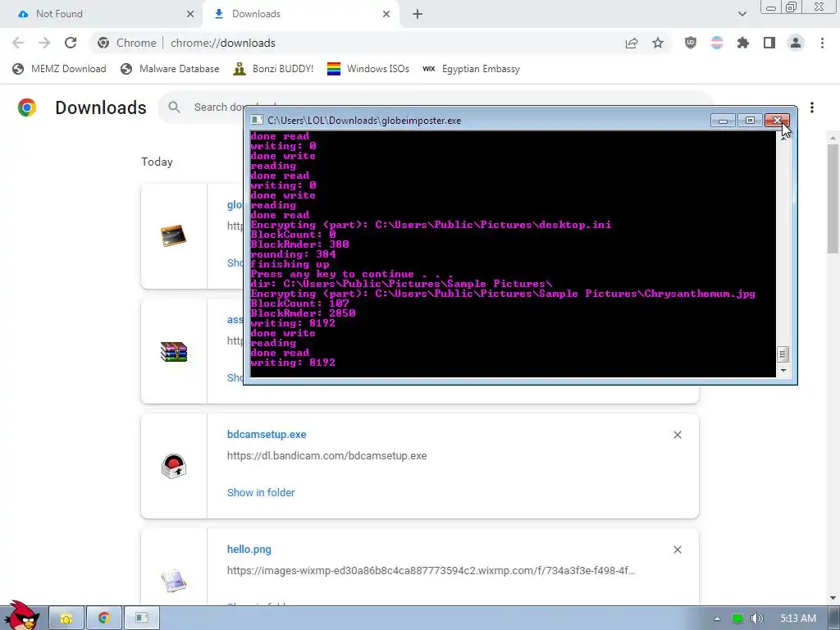The width and height of the screenshot is (840, 630).
Task: Click the Show desktop strip
Action: [834, 619]
